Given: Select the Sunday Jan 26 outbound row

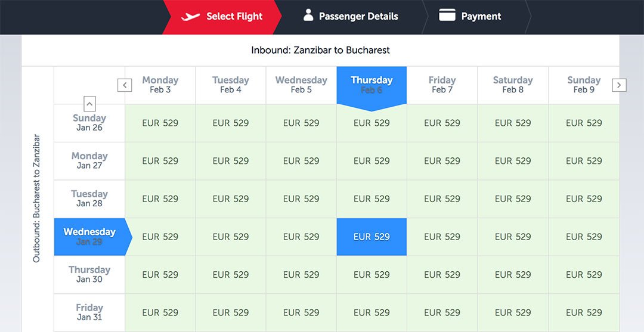Looking at the screenshot, I should 89,123.
